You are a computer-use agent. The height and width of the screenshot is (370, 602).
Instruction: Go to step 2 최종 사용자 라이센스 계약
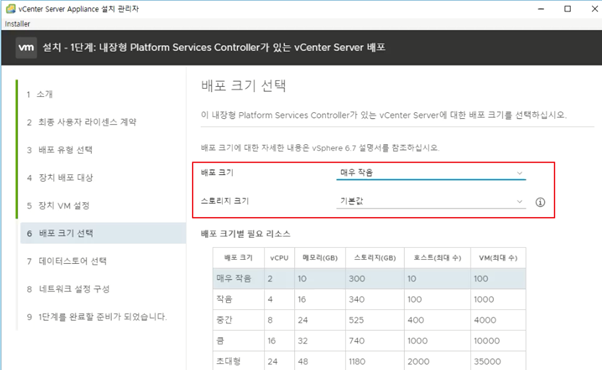point(81,122)
